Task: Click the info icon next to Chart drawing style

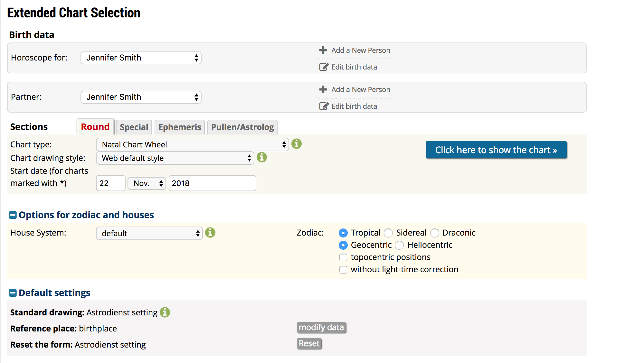Action: point(261,158)
